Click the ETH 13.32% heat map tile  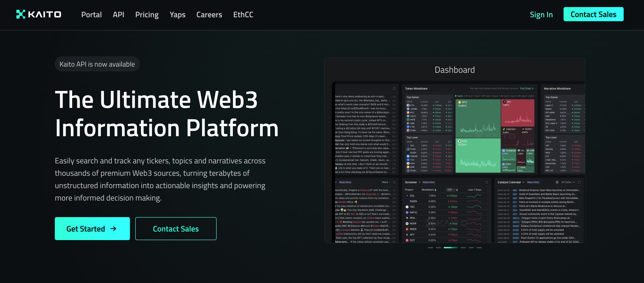[x=478, y=155]
